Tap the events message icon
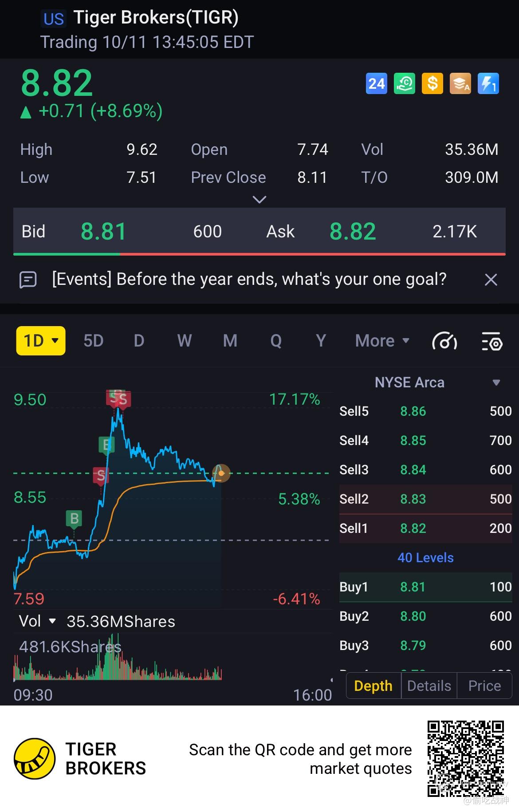Viewport: 519px width, 812px height. pyautogui.click(x=28, y=280)
